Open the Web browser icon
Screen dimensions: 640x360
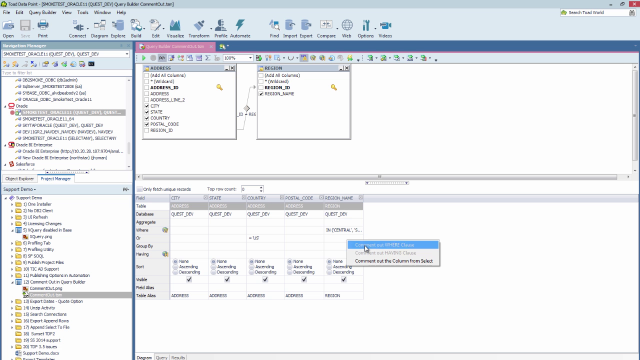click(347, 29)
